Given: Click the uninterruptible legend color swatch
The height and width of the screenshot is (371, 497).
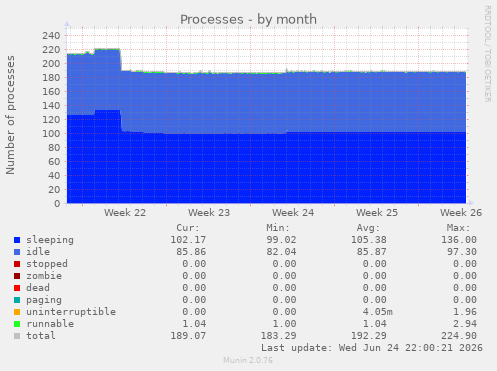Looking at the screenshot, I should [x=17, y=312].
